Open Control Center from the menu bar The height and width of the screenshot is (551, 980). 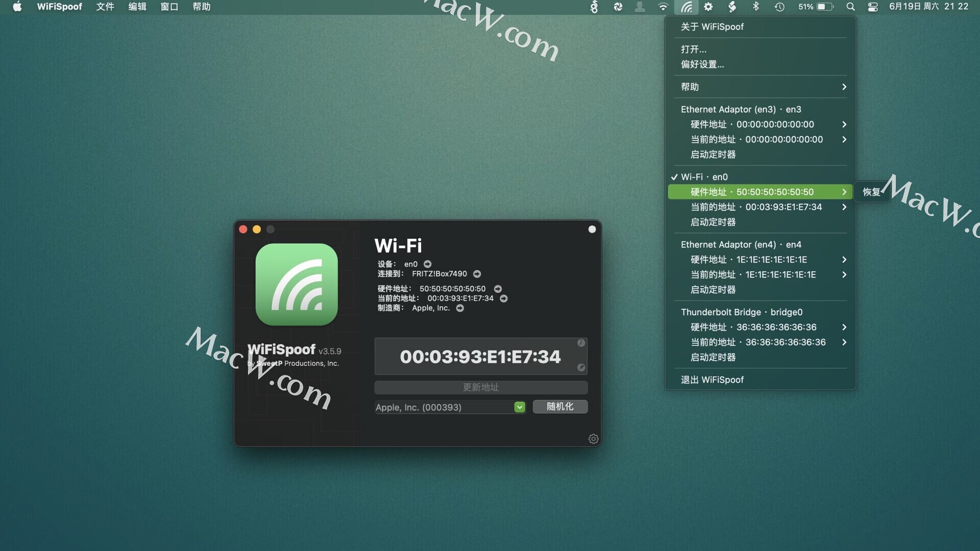click(x=873, y=7)
